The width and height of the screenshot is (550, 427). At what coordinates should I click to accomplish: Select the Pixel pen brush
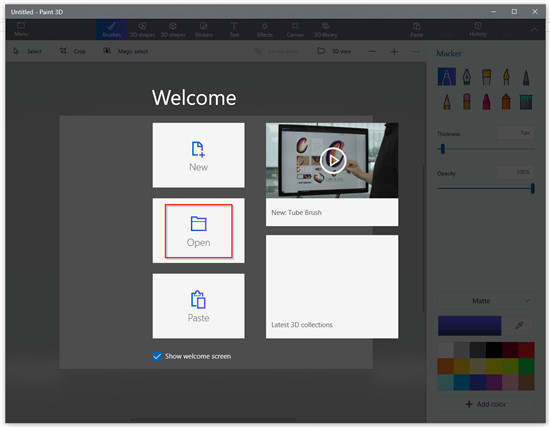pos(526,77)
